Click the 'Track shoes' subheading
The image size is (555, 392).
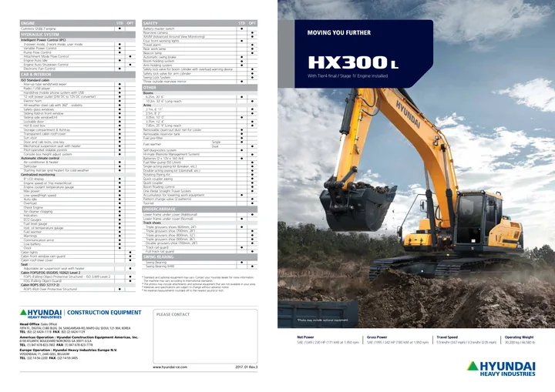[152, 223]
